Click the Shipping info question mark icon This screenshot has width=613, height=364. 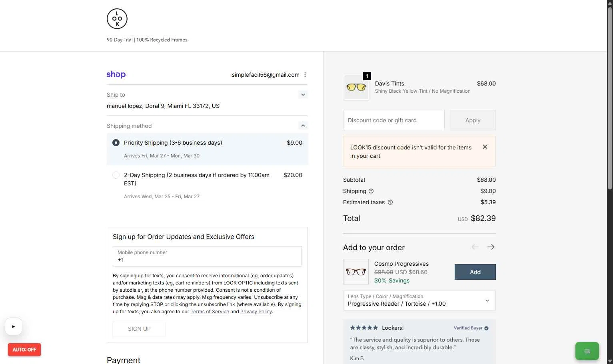[x=371, y=191]
